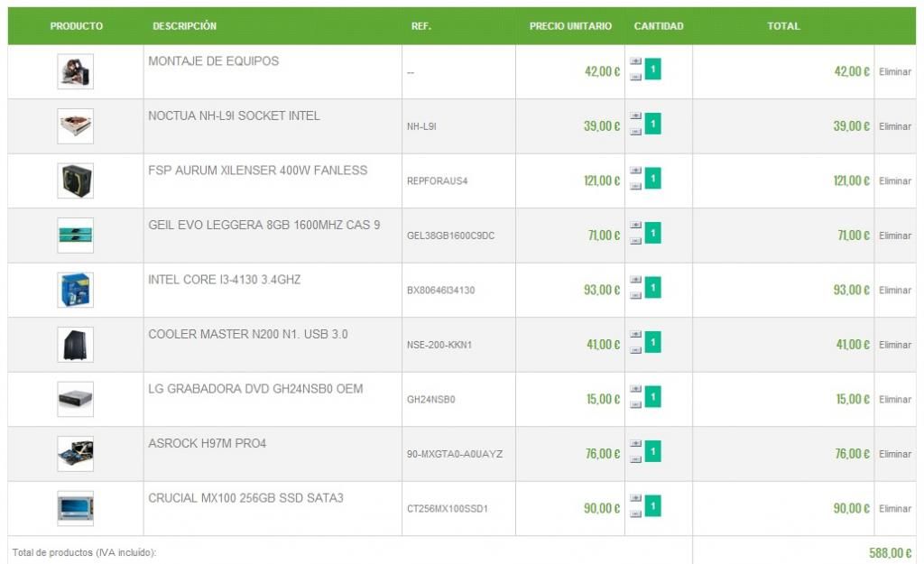Select the 588,00 € products total
924x564 pixels.
[x=890, y=553]
